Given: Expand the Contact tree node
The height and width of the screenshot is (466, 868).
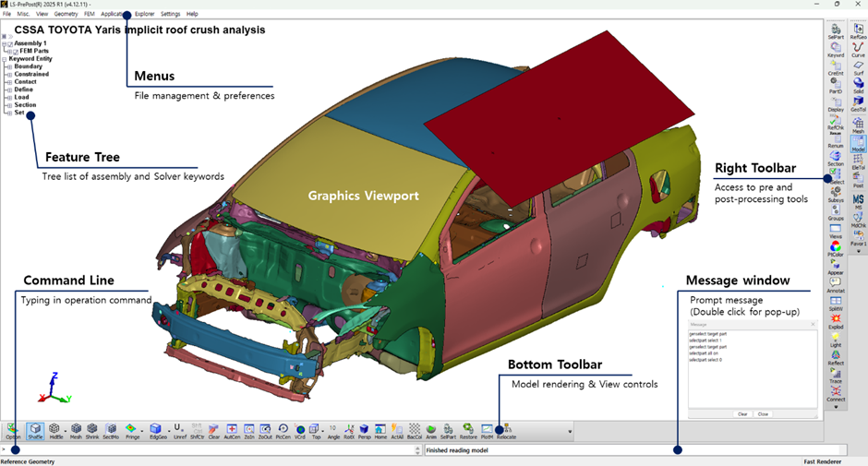Looking at the screenshot, I should tap(9, 82).
